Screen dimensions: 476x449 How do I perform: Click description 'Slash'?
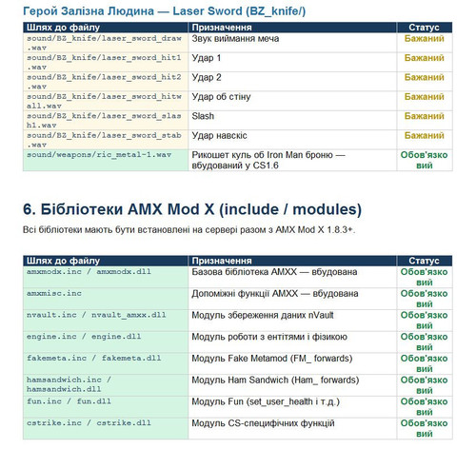tap(203, 116)
